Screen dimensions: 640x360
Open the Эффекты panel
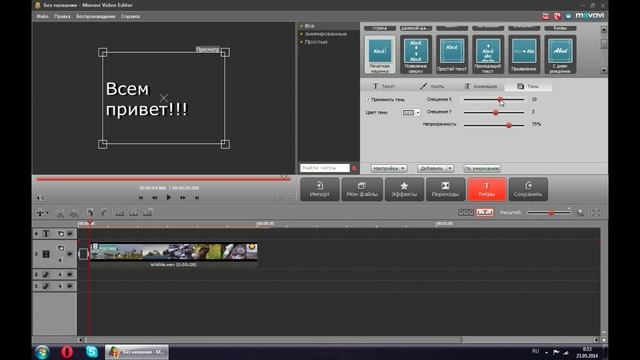point(404,189)
